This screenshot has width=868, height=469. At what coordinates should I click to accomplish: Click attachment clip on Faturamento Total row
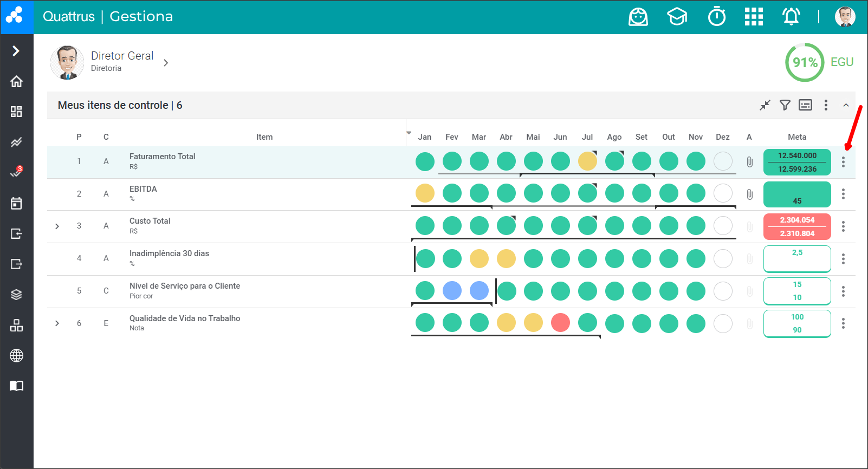click(x=749, y=161)
